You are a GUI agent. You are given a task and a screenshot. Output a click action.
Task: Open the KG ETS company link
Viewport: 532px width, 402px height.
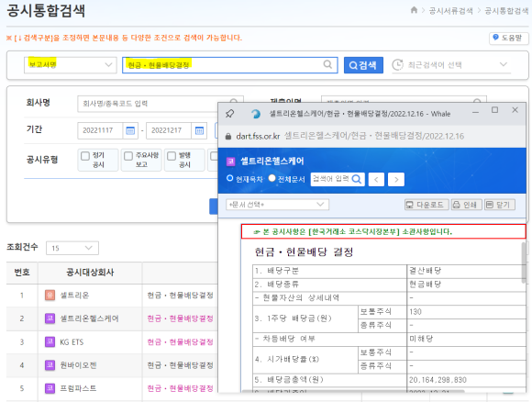(x=72, y=342)
